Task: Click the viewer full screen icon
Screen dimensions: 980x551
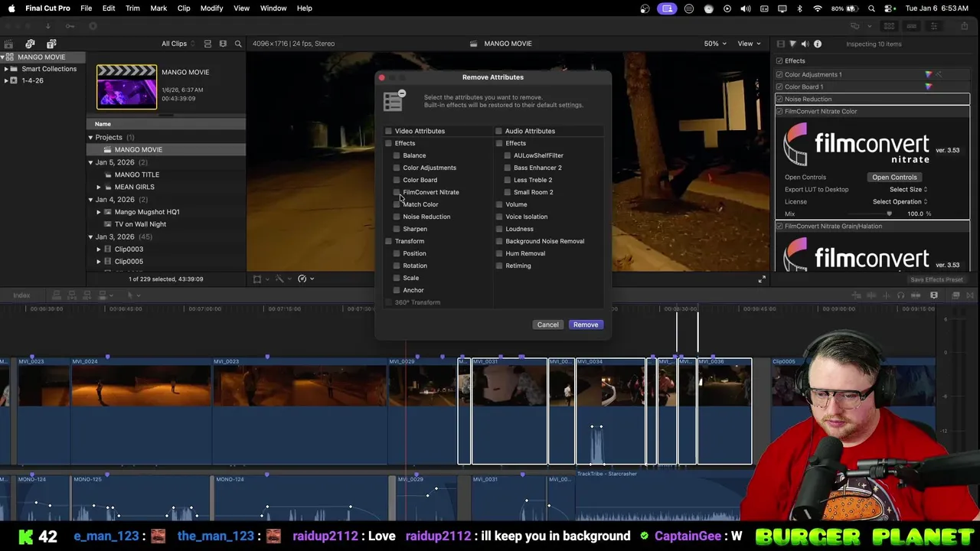Action: click(761, 279)
